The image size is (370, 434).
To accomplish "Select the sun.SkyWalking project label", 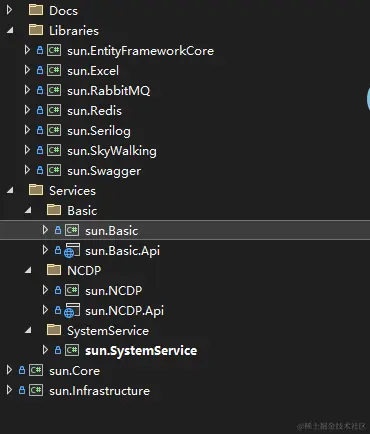I will pos(112,151).
